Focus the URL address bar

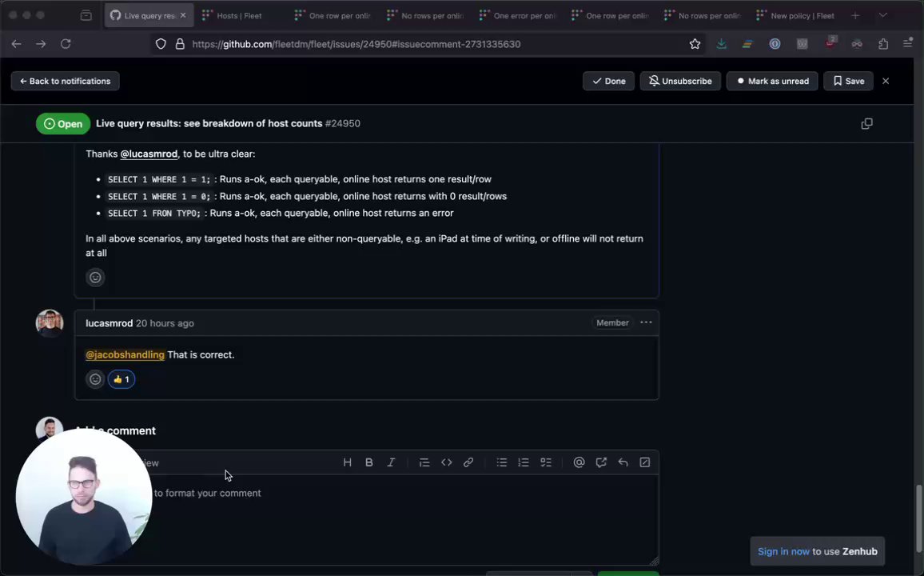[436, 44]
